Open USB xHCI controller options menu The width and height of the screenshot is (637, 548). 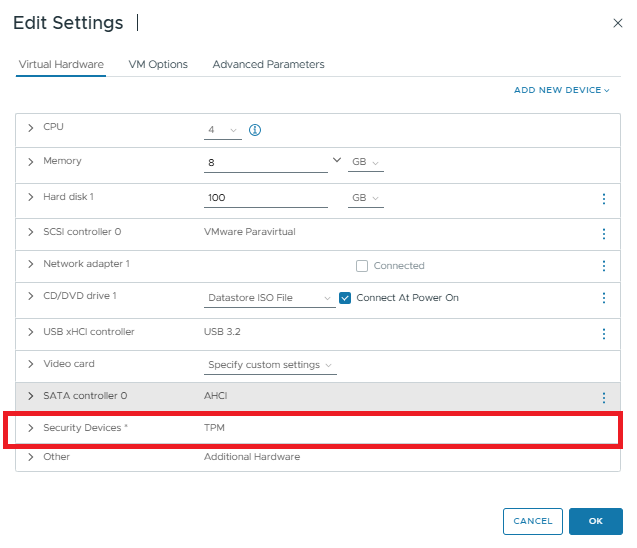tap(603, 333)
